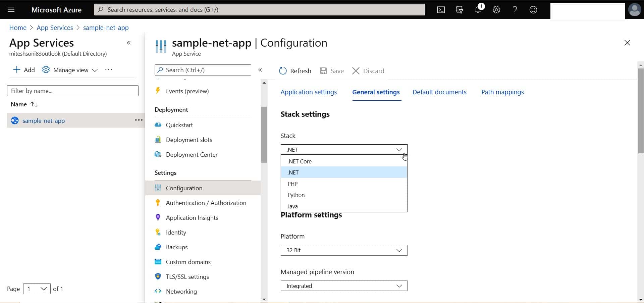
Task: Click the App Services breadcrumb link
Action: point(55,28)
